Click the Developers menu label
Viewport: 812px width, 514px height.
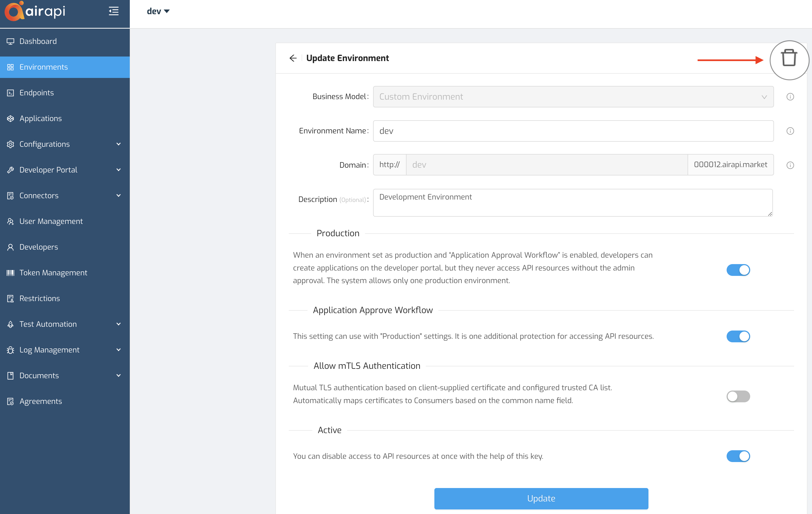tap(39, 247)
